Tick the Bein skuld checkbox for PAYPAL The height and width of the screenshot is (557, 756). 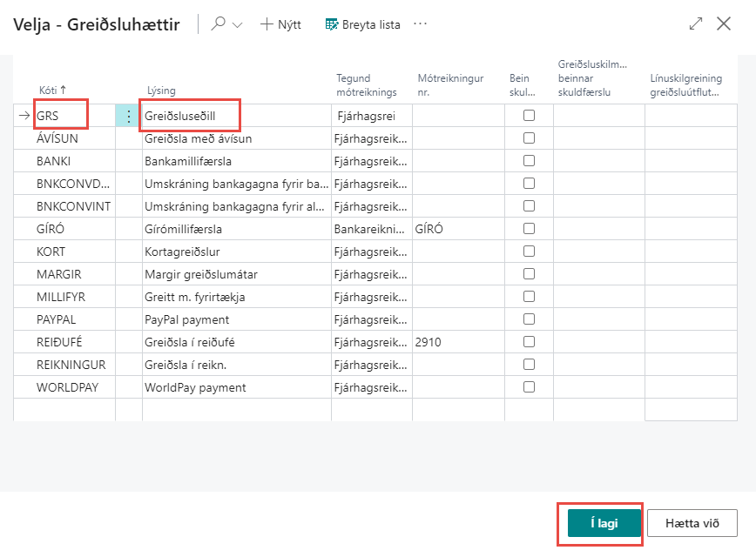(x=529, y=319)
